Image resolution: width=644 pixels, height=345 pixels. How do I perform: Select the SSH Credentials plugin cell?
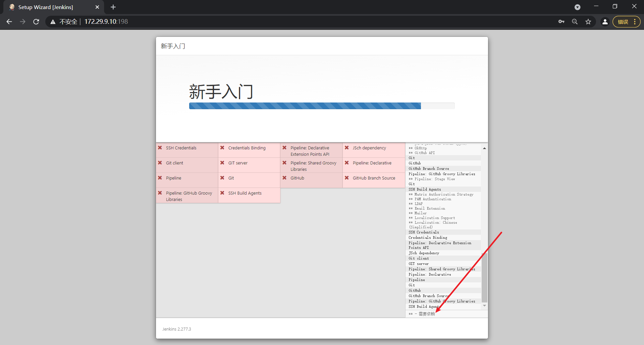coord(187,150)
